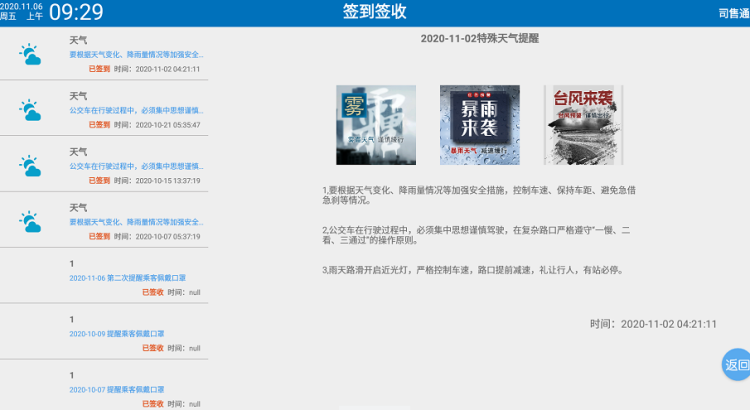Open notice '公交车在行驶过程中' dated 2020-10-15
Image resolution: width=750 pixels, height=410 pixels.
tap(137, 166)
